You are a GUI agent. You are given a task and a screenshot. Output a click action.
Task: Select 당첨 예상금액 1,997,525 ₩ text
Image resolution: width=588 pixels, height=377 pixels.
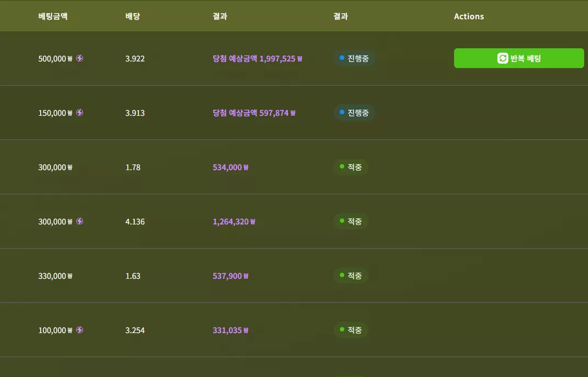257,59
